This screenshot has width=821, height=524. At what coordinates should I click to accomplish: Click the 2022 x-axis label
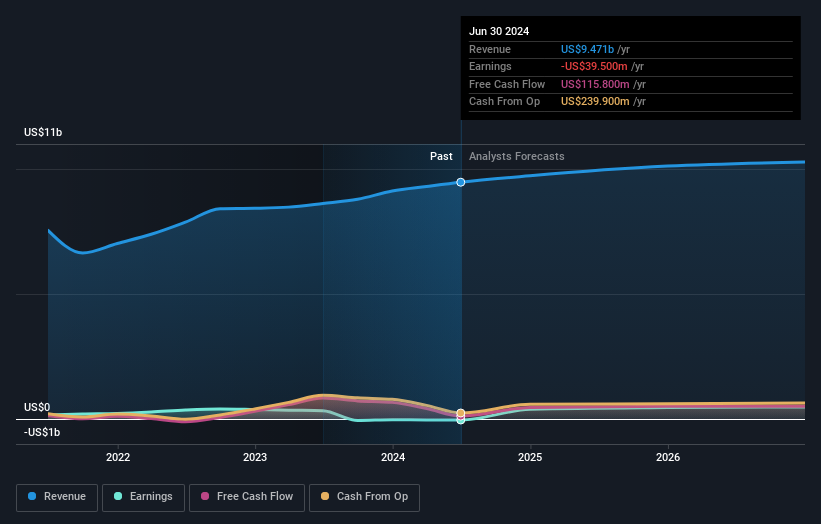pyautogui.click(x=118, y=457)
